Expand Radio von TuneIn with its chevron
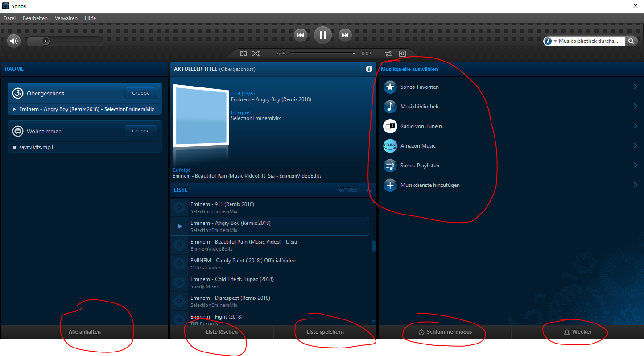 click(636, 126)
